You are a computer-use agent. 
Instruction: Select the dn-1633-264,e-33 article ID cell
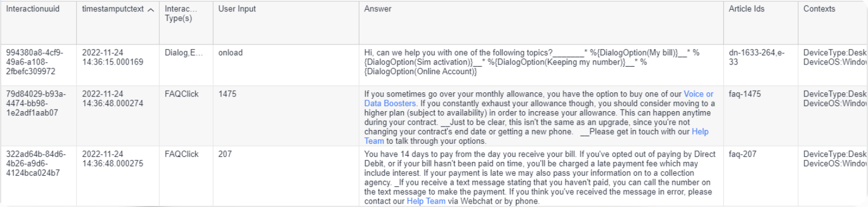pos(757,57)
